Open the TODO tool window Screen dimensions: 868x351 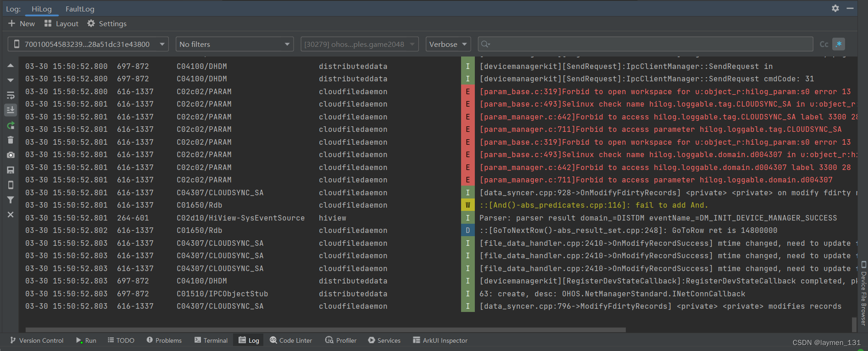click(121, 340)
